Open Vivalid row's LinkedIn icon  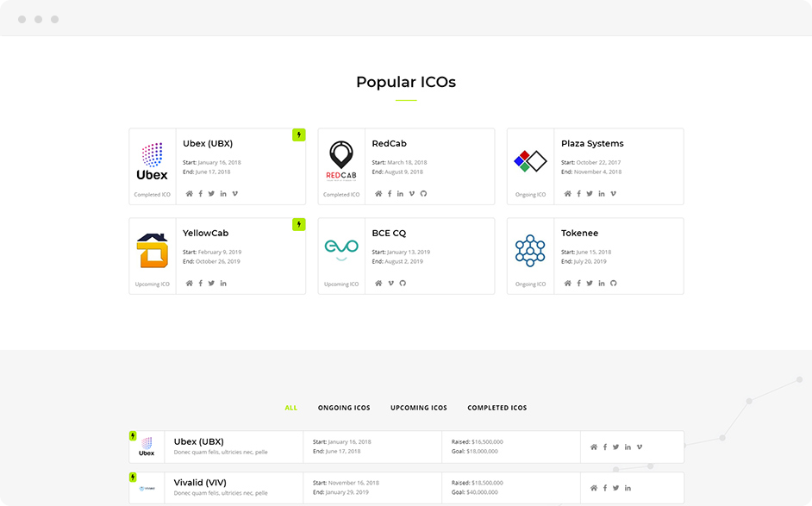pyautogui.click(x=628, y=488)
